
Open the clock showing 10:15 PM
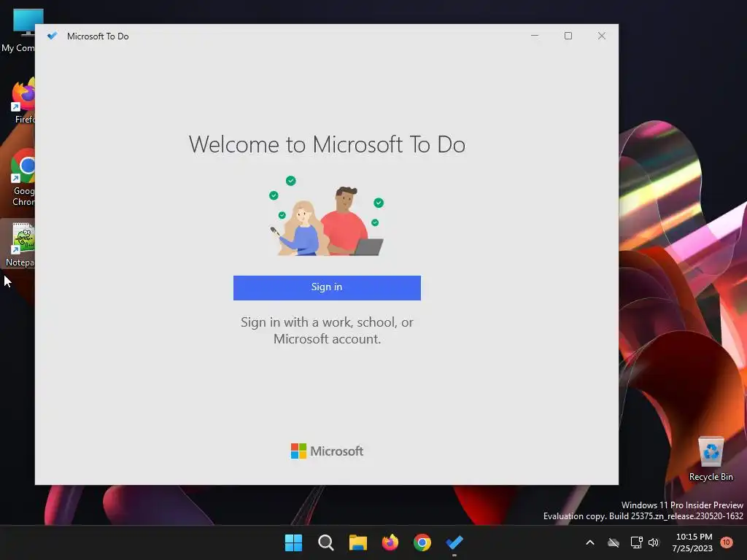click(693, 542)
